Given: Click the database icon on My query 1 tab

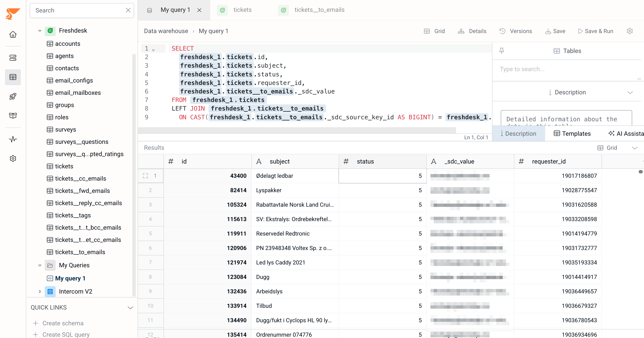Looking at the screenshot, I should click(149, 11).
